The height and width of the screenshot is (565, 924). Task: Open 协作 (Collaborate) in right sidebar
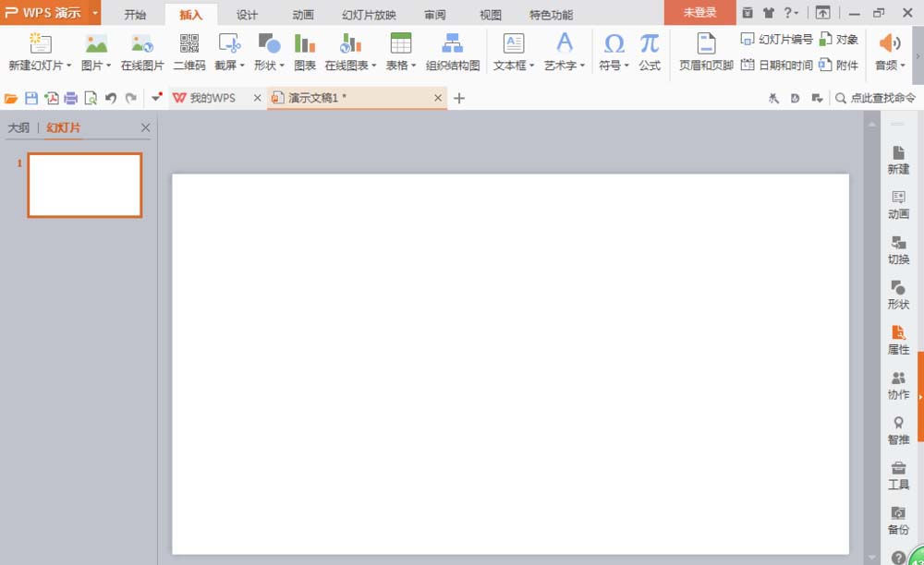[x=898, y=386]
